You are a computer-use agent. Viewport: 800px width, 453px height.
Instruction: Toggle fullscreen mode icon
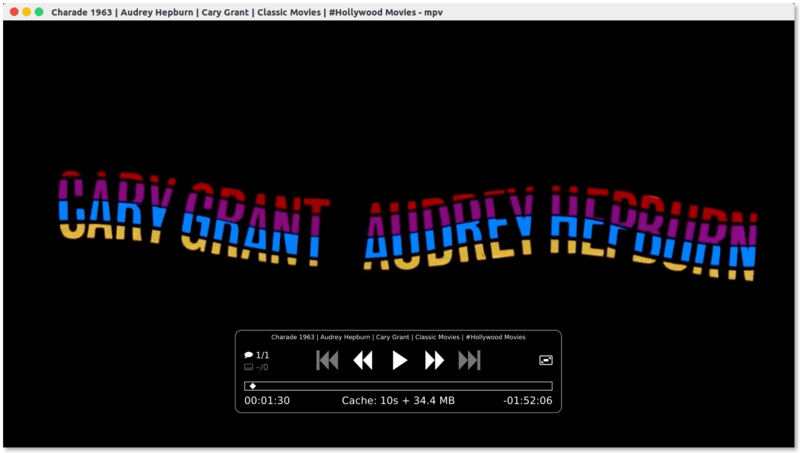click(545, 360)
